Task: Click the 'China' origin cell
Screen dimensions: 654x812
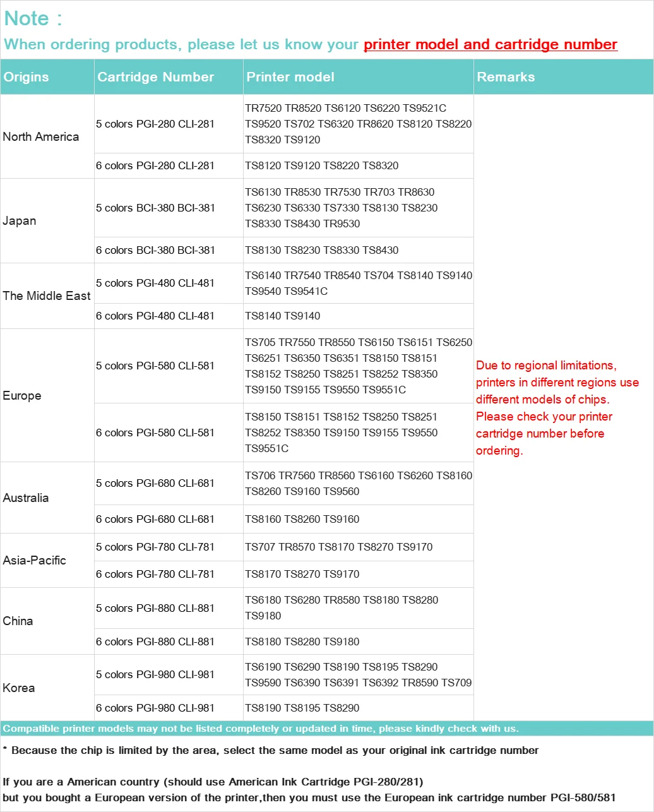Action: pos(47,621)
